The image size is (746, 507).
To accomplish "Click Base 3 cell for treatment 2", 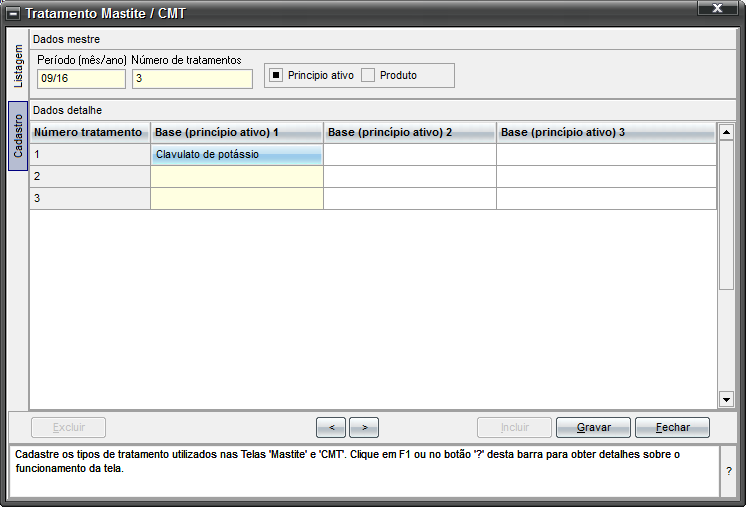I will 606,176.
